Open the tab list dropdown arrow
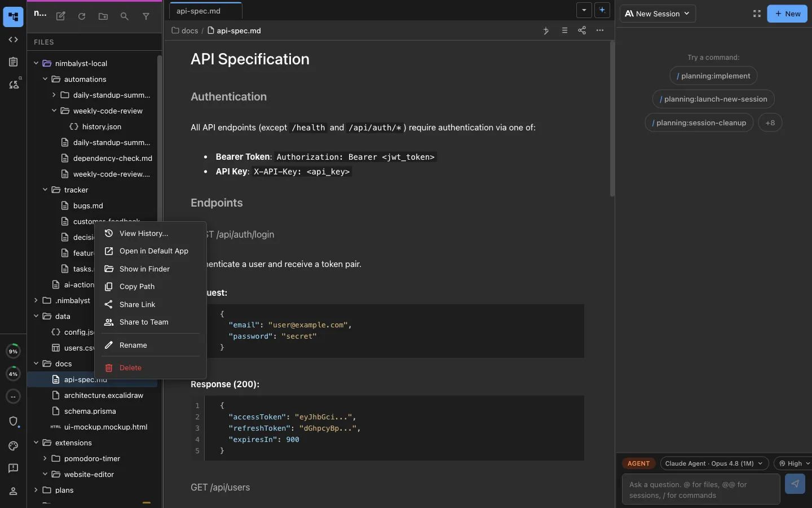 (x=584, y=10)
